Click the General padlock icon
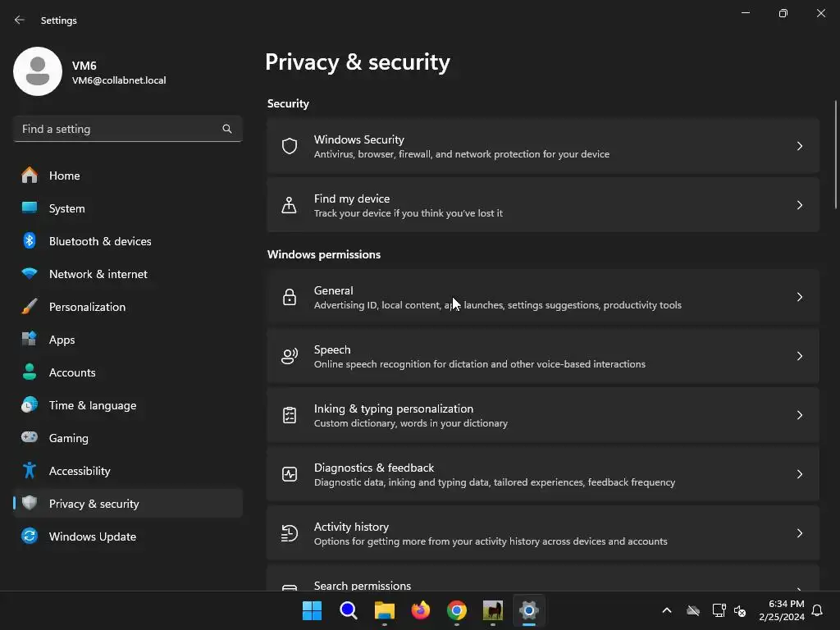Screen dimensions: 840x630 pyautogui.click(x=290, y=297)
